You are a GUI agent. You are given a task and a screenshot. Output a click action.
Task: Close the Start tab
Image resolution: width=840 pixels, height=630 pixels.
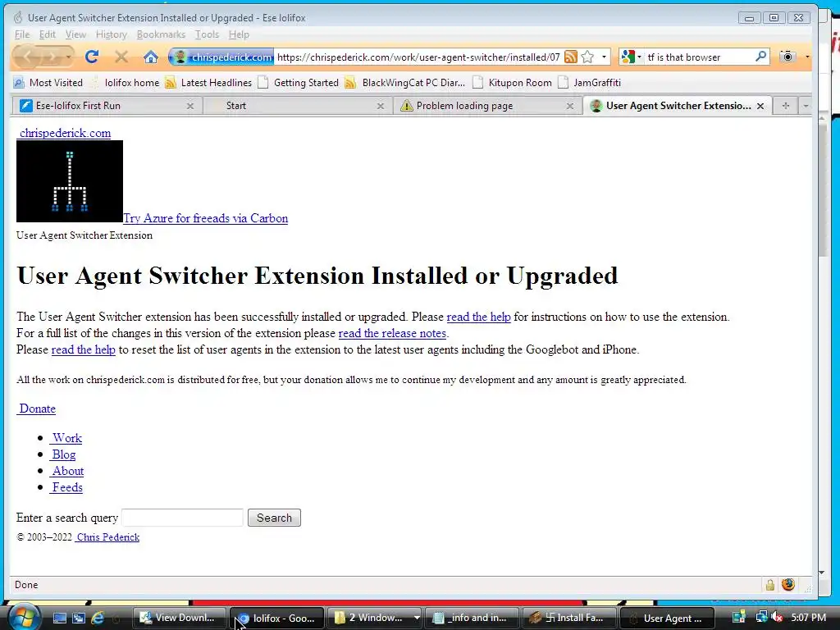[x=381, y=106]
